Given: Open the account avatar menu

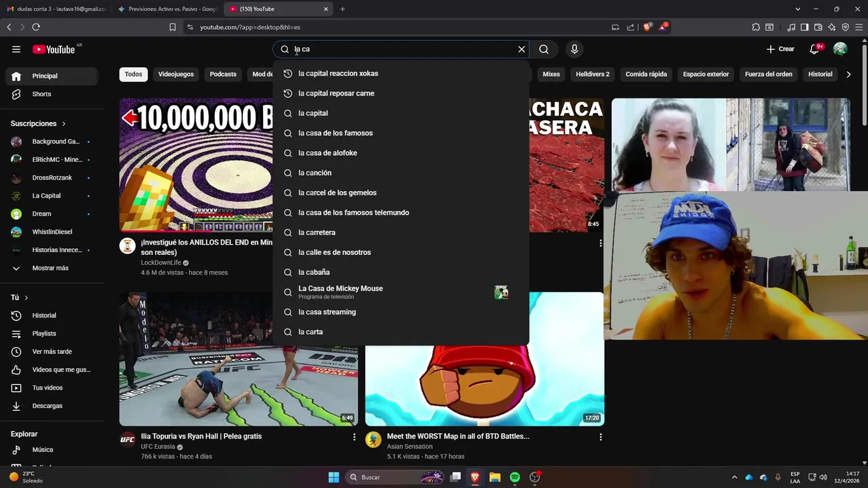Looking at the screenshot, I should tap(840, 49).
